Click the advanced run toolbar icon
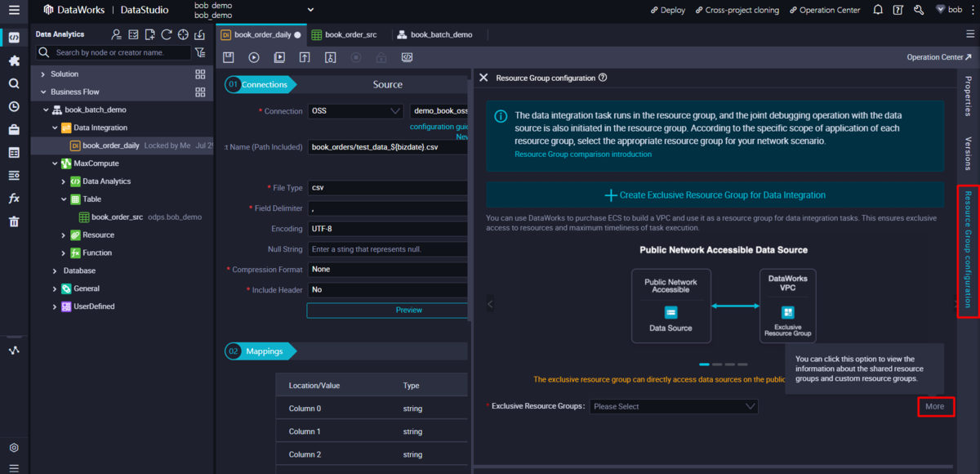The height and width of the screenshot is (474, 980). [279, 57]
